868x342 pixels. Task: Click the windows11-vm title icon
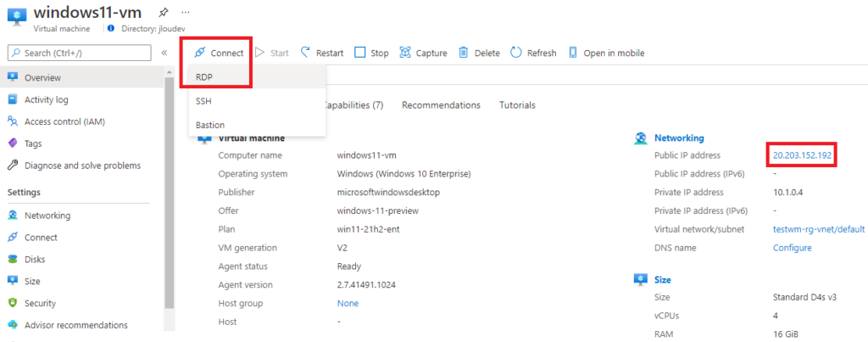click(17, 16)
